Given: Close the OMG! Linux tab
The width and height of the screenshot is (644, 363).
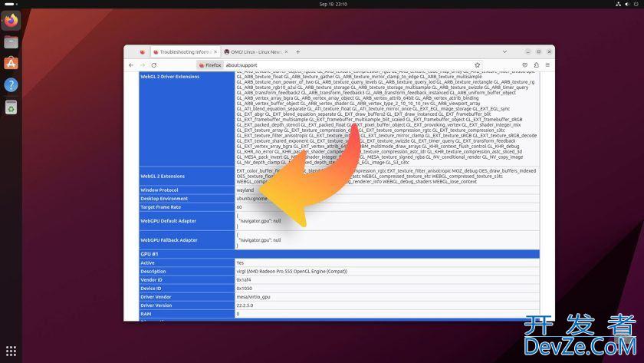Looking at the screenshot, I should tap(287, 51).
